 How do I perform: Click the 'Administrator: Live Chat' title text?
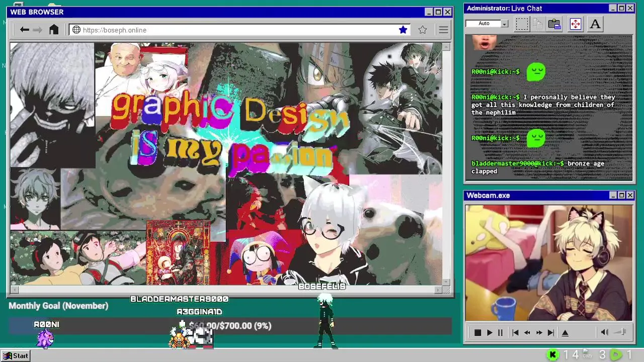coord(504,8)
